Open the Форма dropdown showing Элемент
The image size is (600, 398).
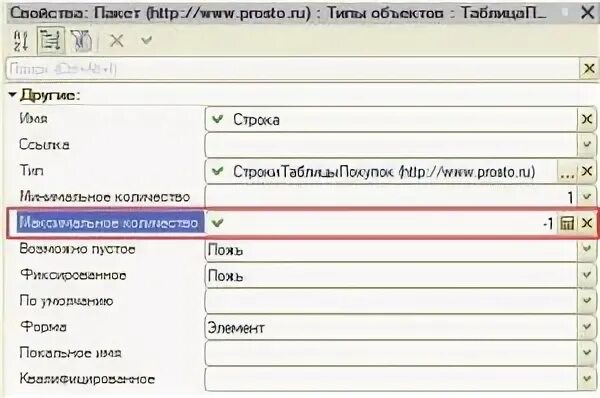587,327
